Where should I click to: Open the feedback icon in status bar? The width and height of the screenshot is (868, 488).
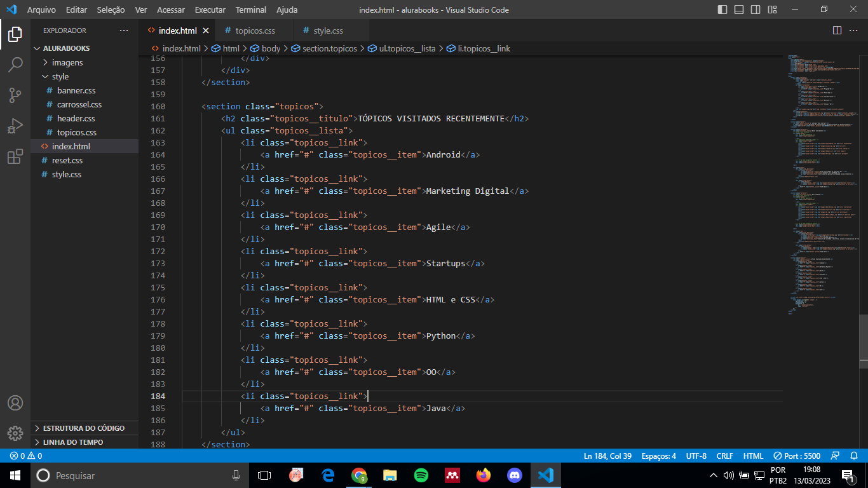[x=835, y=456]
